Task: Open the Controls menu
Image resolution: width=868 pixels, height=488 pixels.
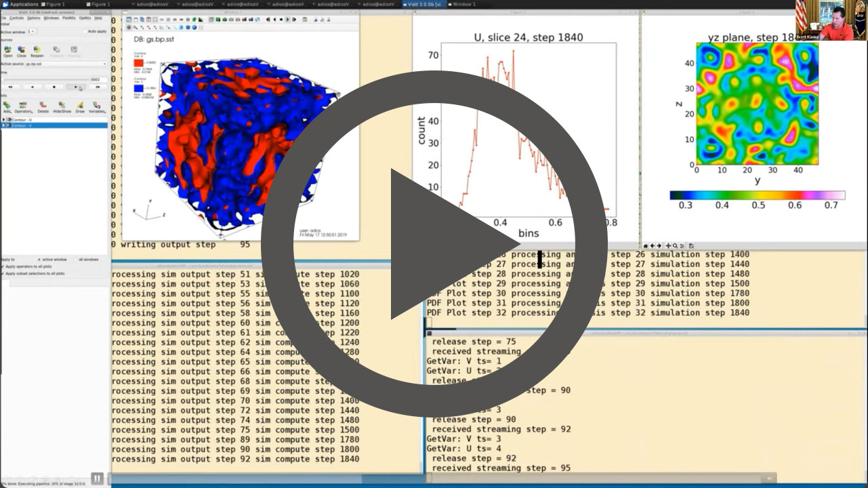Action: 16,18
